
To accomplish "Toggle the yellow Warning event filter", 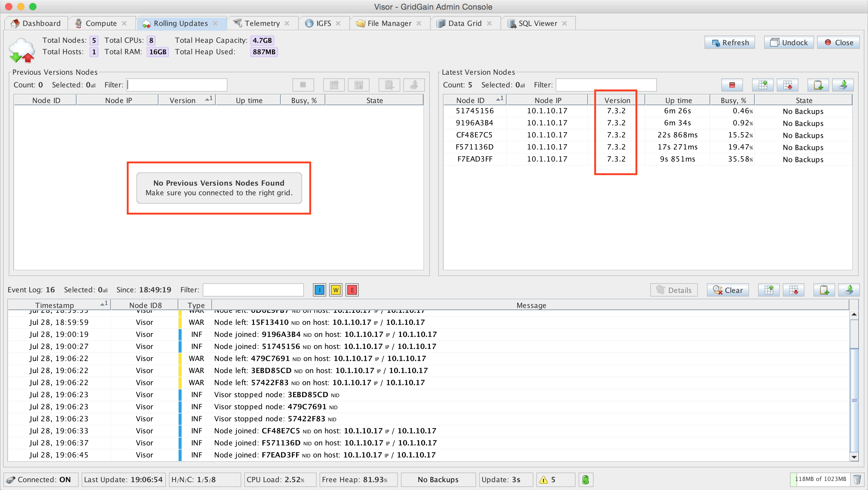I will (x=336, y=290).
